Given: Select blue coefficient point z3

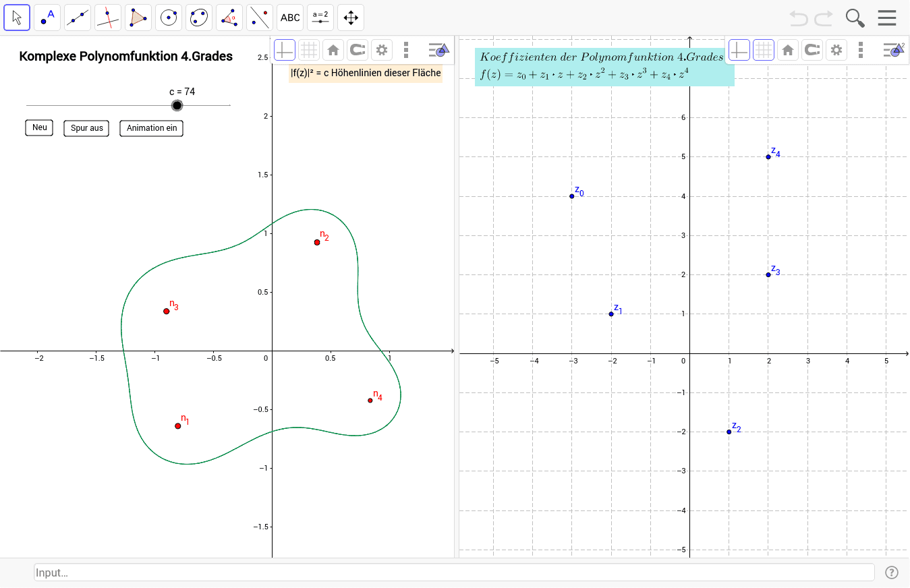Looking at the screenshot, I should tap(768, 274).
